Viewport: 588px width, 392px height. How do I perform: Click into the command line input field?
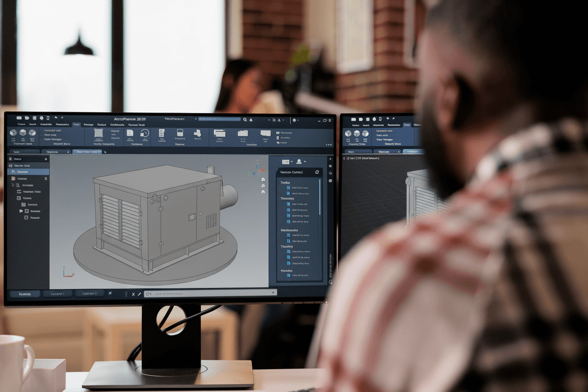point(211,294)
